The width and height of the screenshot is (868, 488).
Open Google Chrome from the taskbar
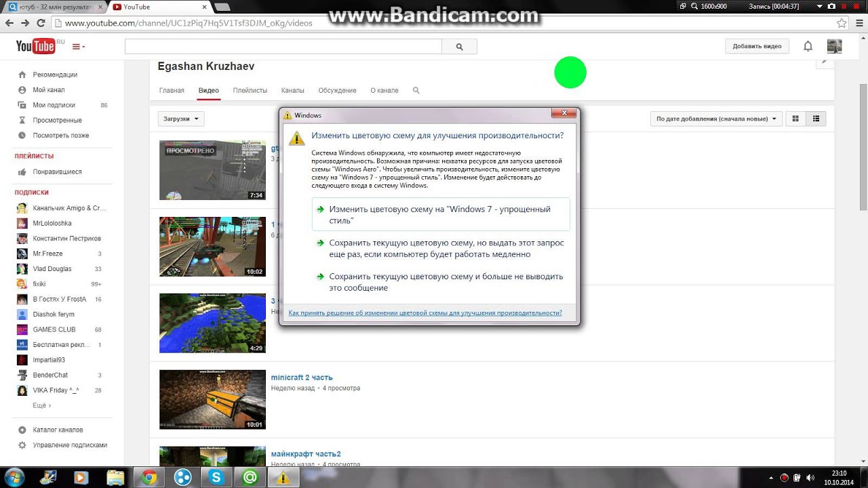(149, 478)
